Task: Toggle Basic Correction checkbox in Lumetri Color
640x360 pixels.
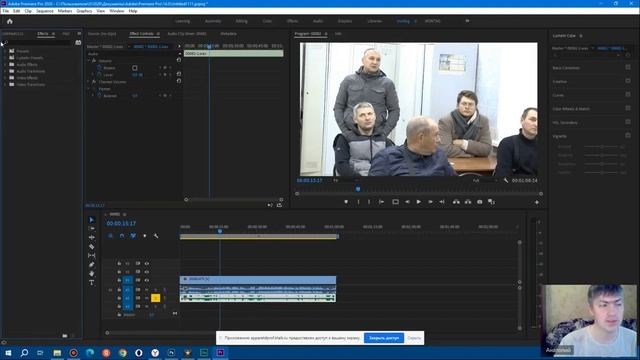Action: coord(628,67)
